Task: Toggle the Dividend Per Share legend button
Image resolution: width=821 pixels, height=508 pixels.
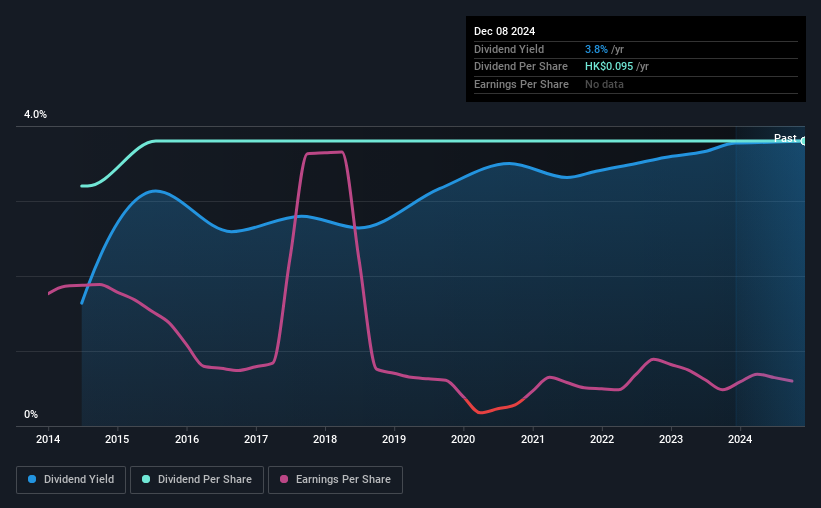Action: (x=197, y=480)
